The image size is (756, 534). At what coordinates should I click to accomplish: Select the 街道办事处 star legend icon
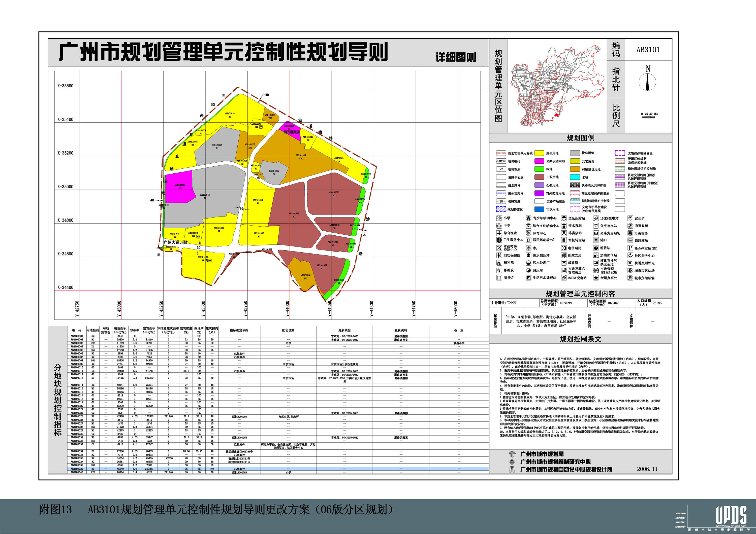pos(596,278)
